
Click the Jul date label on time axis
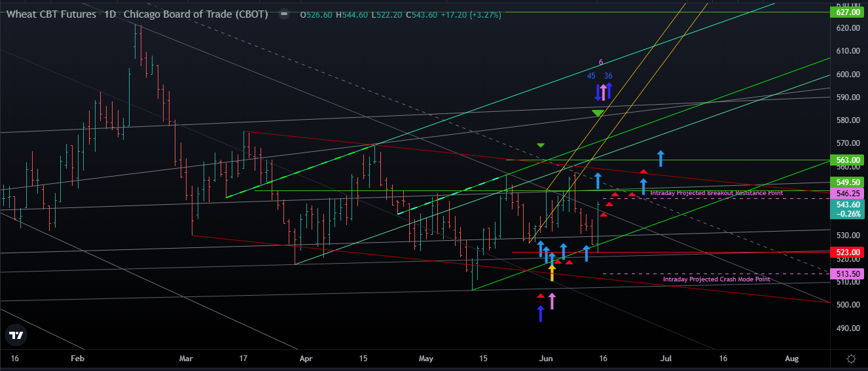tap(666, 359)
